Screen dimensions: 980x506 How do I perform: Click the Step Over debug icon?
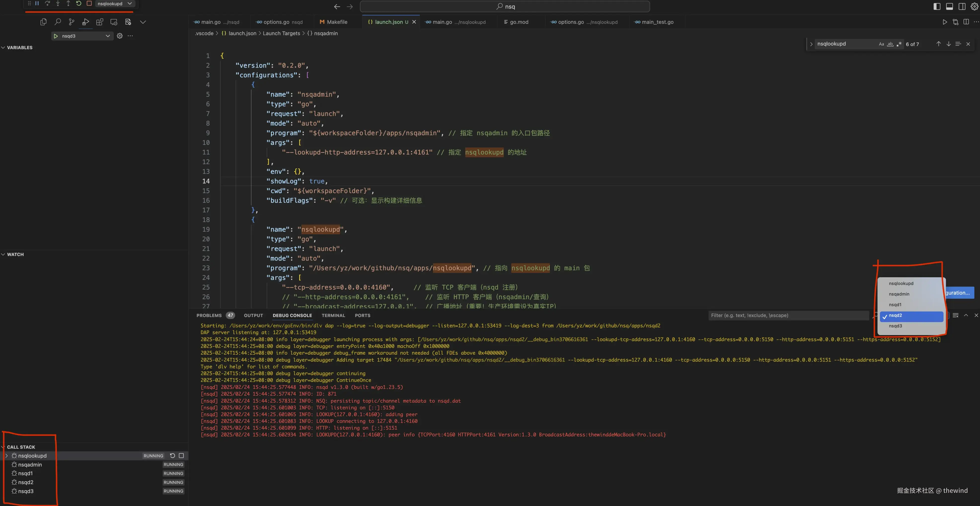coord(47,3)
